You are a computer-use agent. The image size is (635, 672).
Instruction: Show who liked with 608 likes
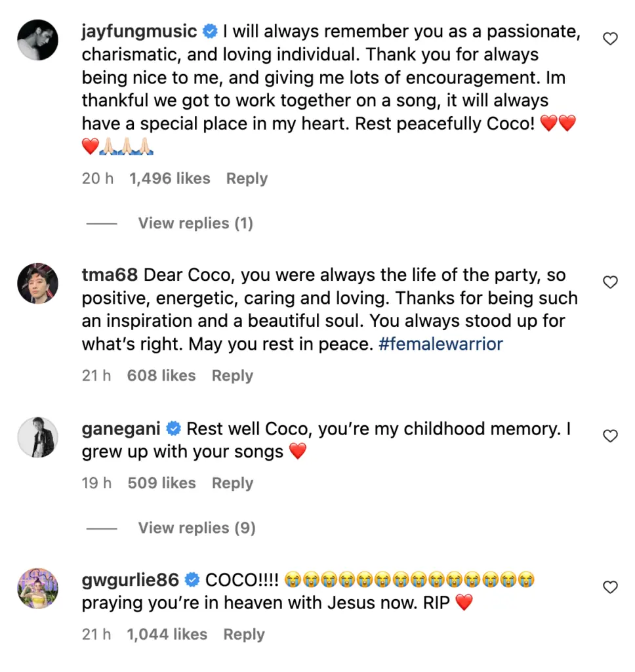[x=161, y=376]
